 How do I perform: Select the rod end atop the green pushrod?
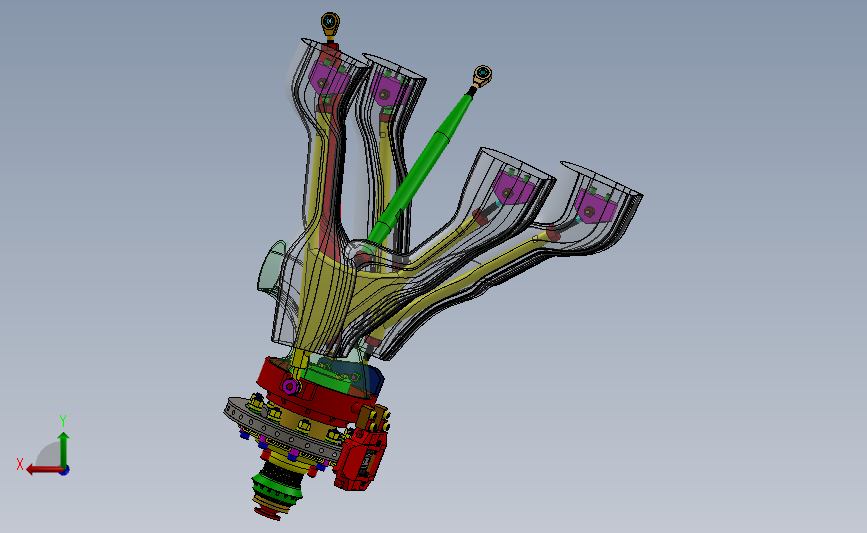pos(480,77)
